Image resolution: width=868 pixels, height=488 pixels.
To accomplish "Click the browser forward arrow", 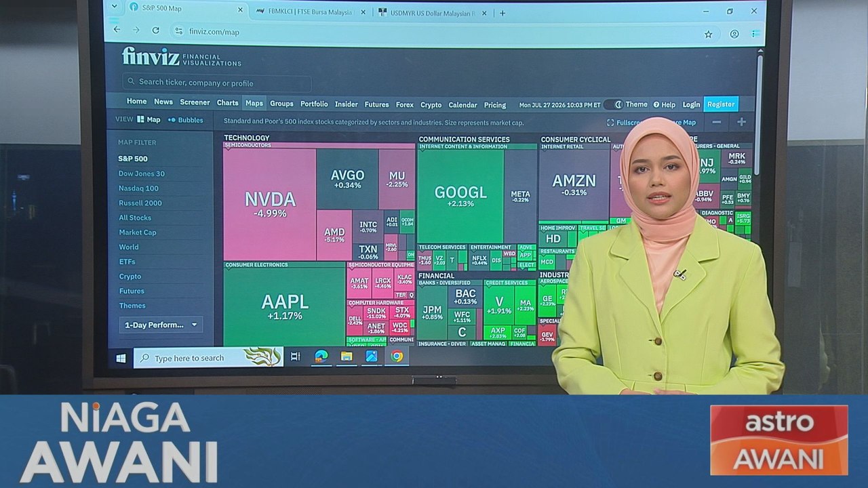I will (x=136, y=30).
